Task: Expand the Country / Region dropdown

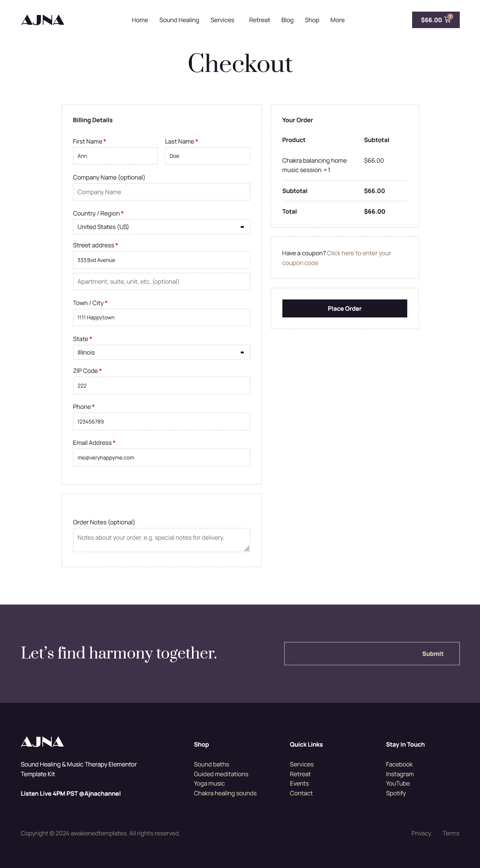Action: 161,227
